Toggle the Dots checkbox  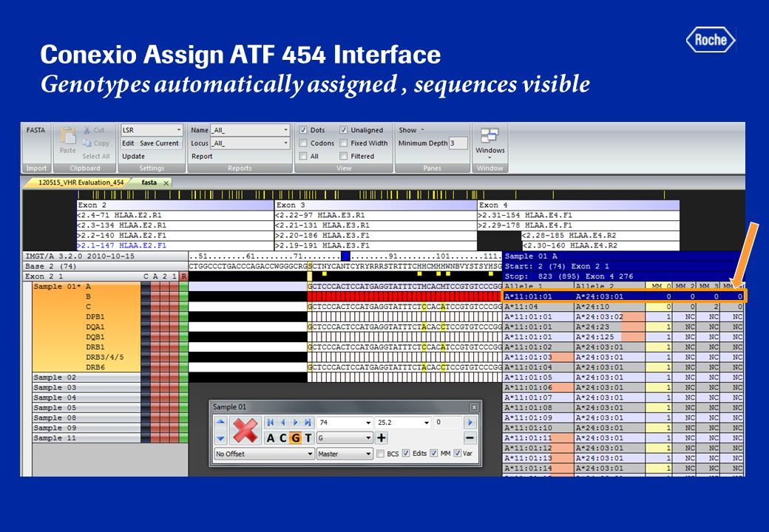pos(303,130)
